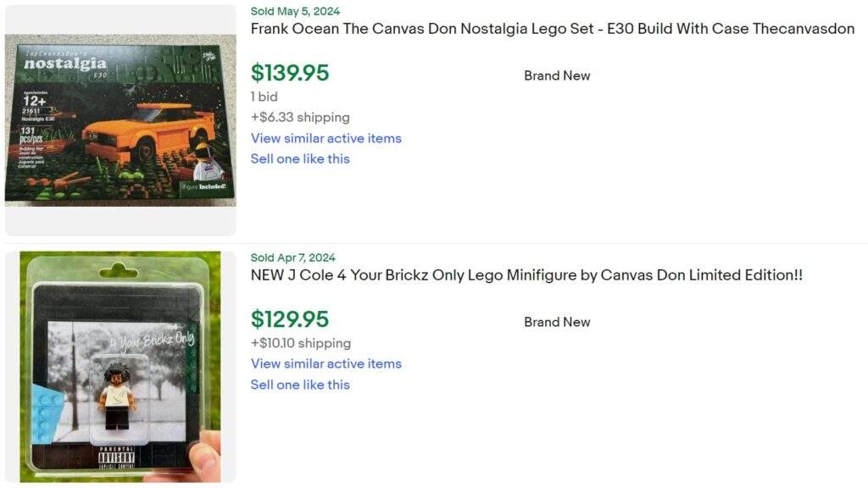Screen dimensions: 868x488
Task: Click View similar active items for the Frank Ocean set
Action: pos(325,137)
